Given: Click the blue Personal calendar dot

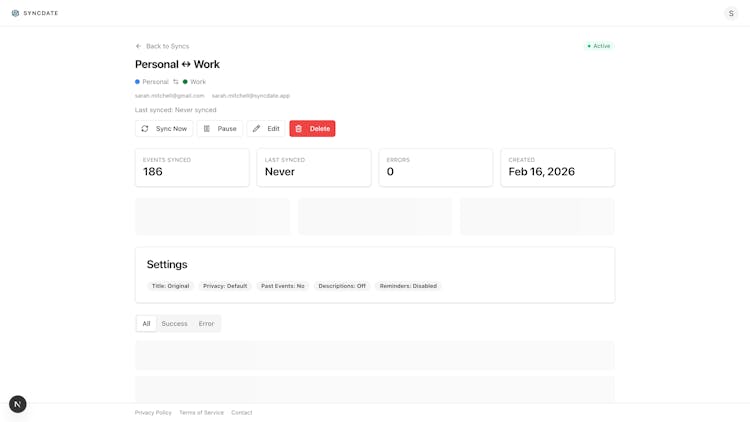Looking at the screenshot, I should [138, 82].
